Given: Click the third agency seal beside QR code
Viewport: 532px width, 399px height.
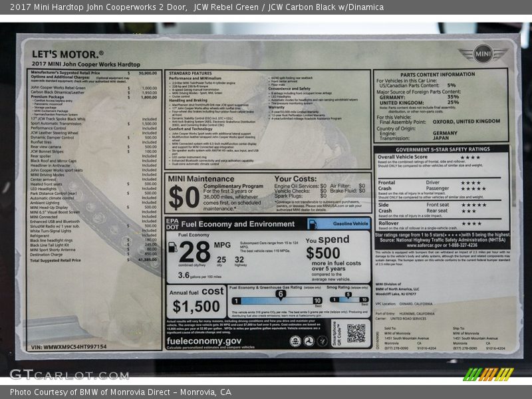Looking at the screenshot, I should click(x=322, y=340).
